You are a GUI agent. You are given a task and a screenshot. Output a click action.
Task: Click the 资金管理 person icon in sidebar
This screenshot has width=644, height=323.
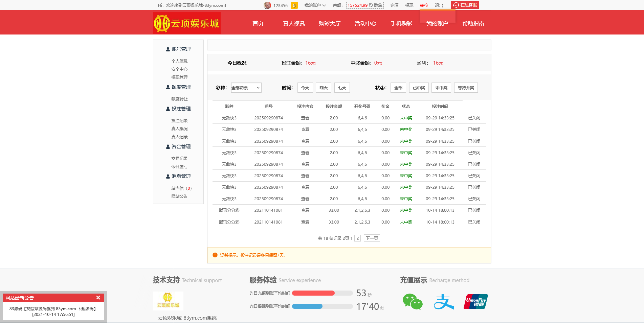168,146
